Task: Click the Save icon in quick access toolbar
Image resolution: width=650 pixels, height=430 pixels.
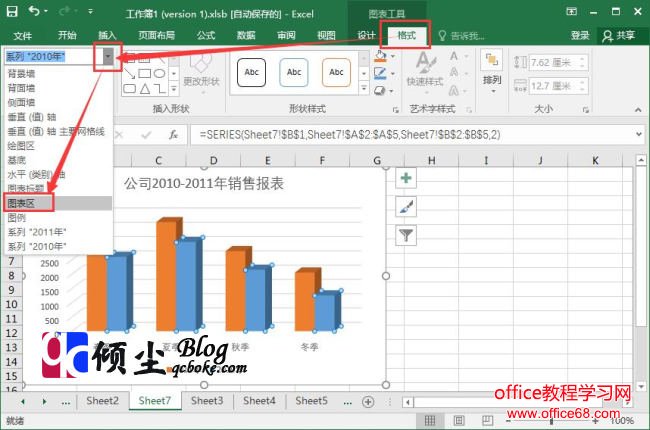Action: click(x=12, y=12)
